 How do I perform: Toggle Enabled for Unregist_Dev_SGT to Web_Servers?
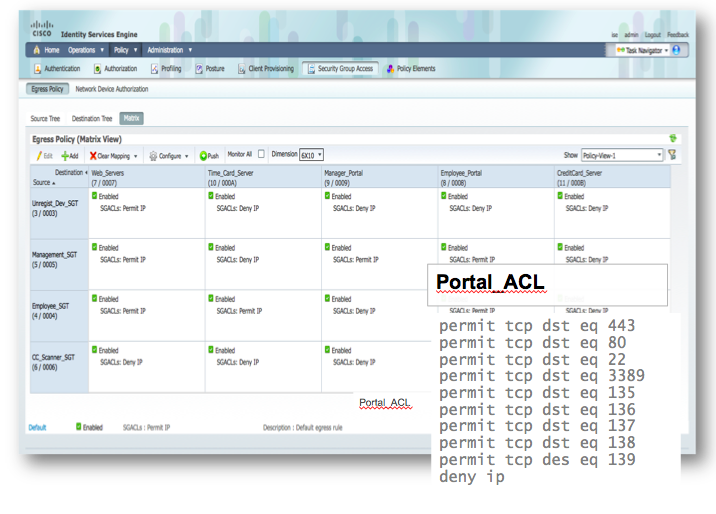pyautogui.click(x=96, y=196)
